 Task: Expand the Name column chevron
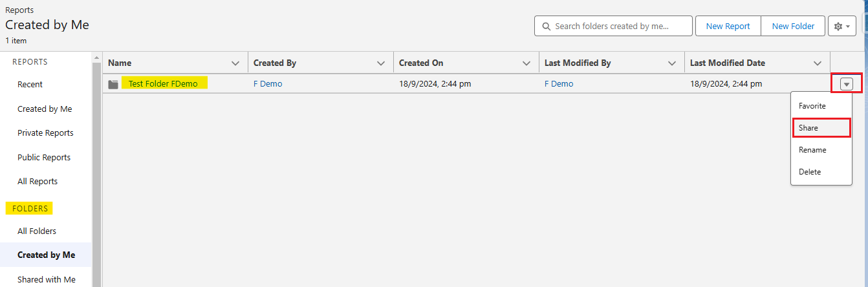click(x=235, y=63)
